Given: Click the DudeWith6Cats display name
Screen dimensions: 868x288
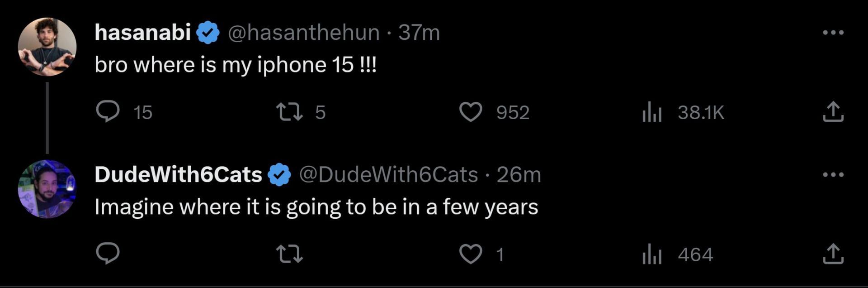Looking at the screenshot, I should click(178, 175).
